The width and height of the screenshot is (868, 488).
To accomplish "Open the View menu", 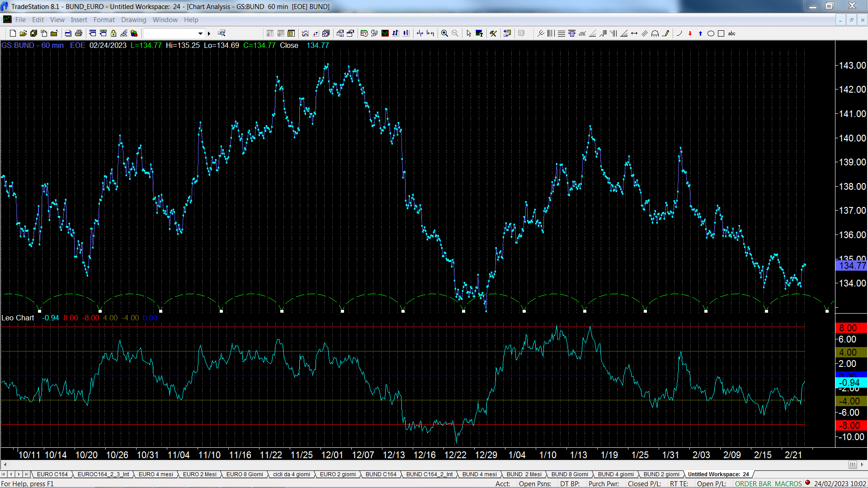I will [57, 20].
